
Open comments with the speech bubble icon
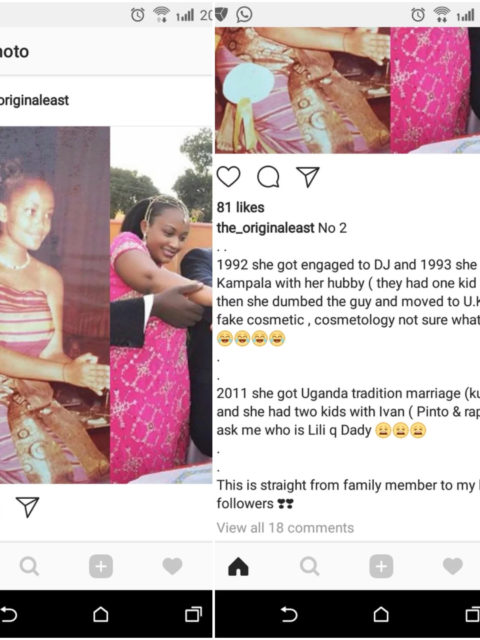(268, 177)
